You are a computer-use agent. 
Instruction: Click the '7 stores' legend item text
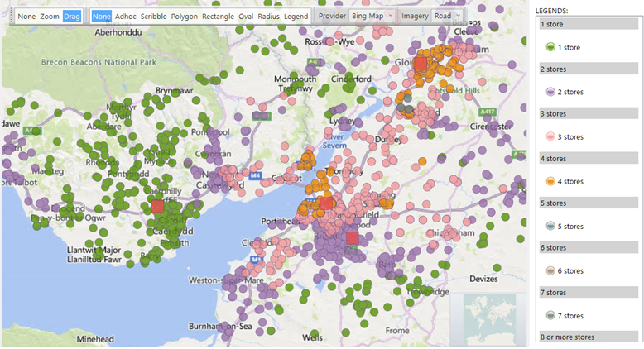pos(570,316)
